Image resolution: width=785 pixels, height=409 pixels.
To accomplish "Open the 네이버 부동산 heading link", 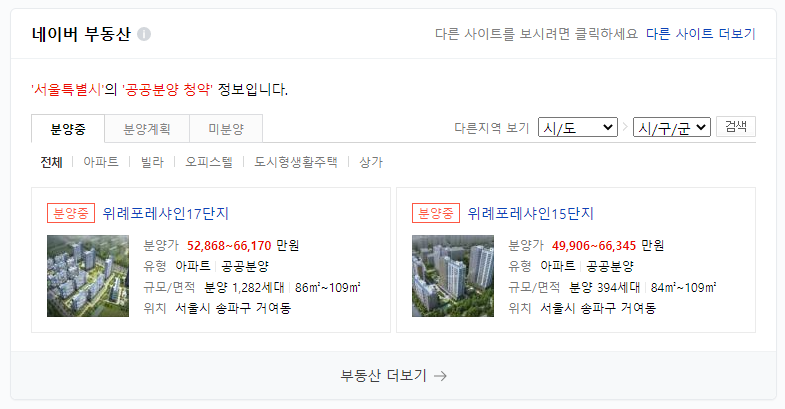I will (81, 34).
